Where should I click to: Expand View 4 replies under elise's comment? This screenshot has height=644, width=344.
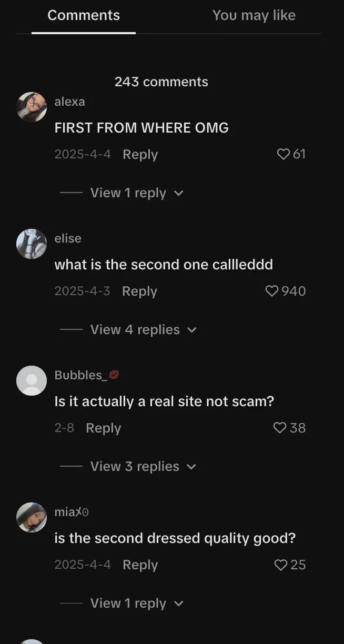[x=143, y=330]
